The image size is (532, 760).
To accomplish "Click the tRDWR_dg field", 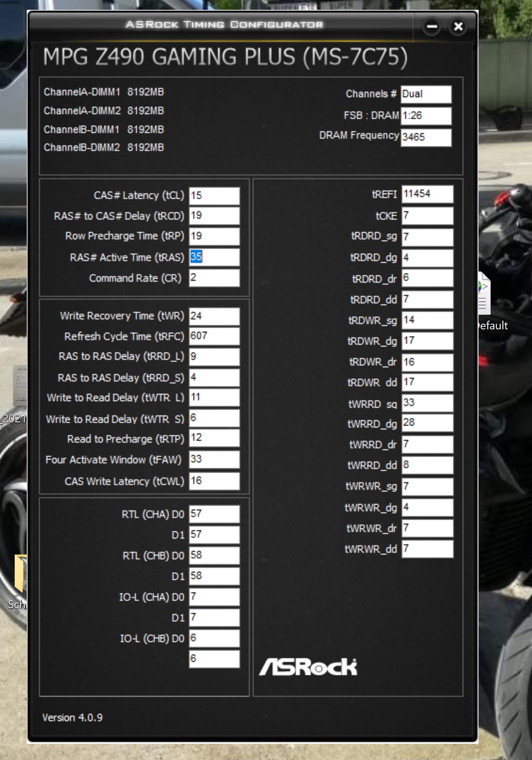I will (x=427, y=341).
